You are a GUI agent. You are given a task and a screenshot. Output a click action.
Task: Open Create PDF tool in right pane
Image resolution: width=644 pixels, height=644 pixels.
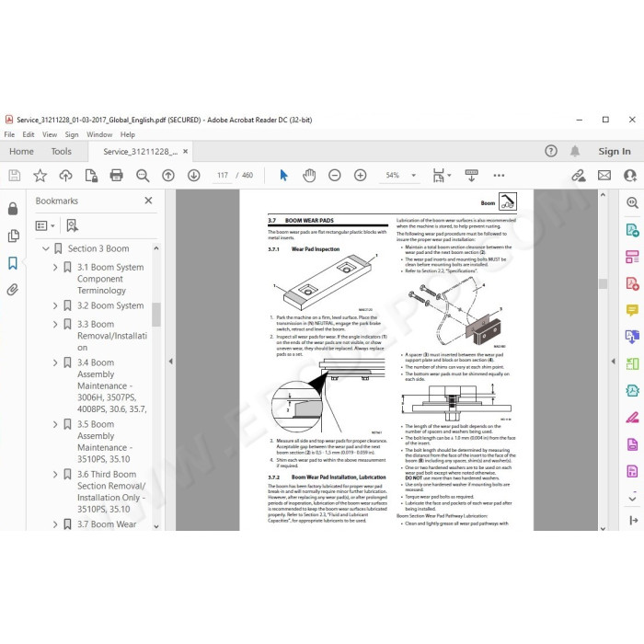tap(632, 283)
